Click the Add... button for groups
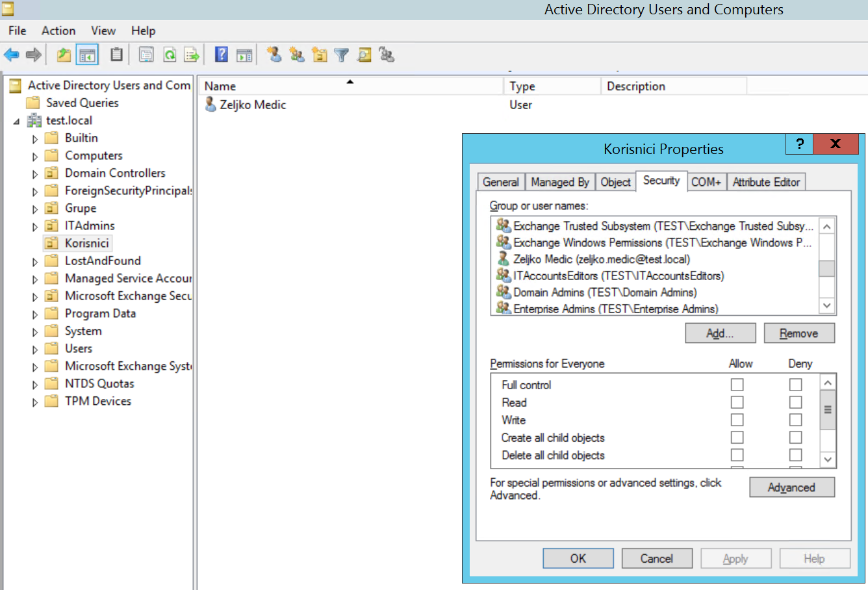Image resolution: width=868 pixels, height=590 pixels. tap(721, 333)
